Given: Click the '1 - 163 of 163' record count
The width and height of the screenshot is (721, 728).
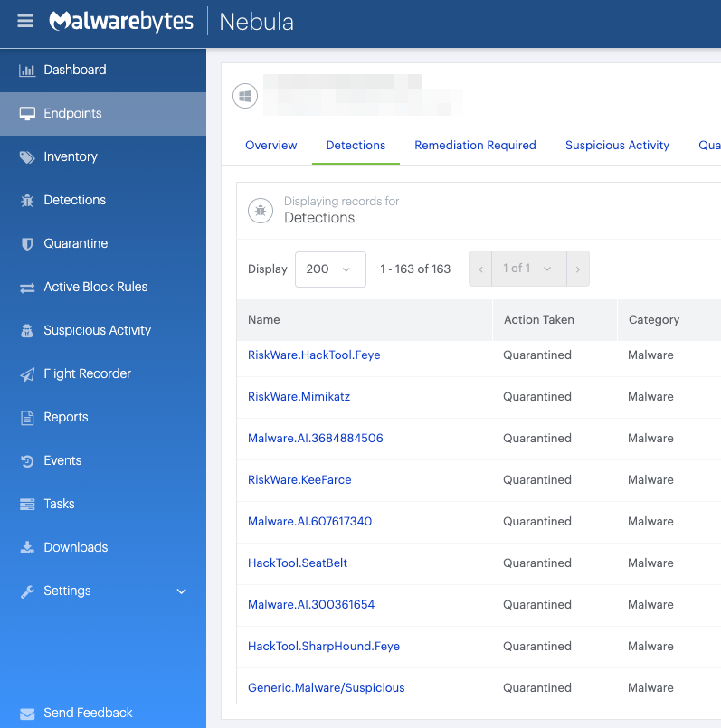Looking at the screenshot, I should point(415,269).
